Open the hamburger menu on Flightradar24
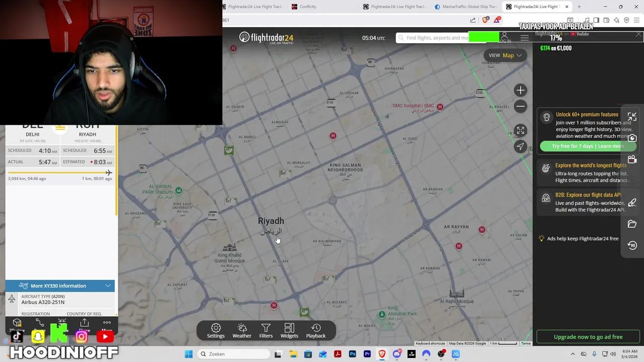 (524, 38)
